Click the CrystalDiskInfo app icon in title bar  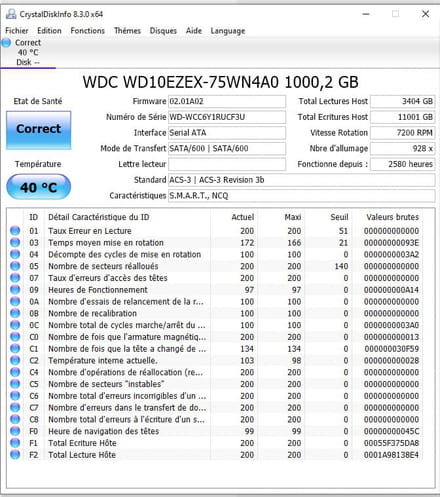point(11,14)
